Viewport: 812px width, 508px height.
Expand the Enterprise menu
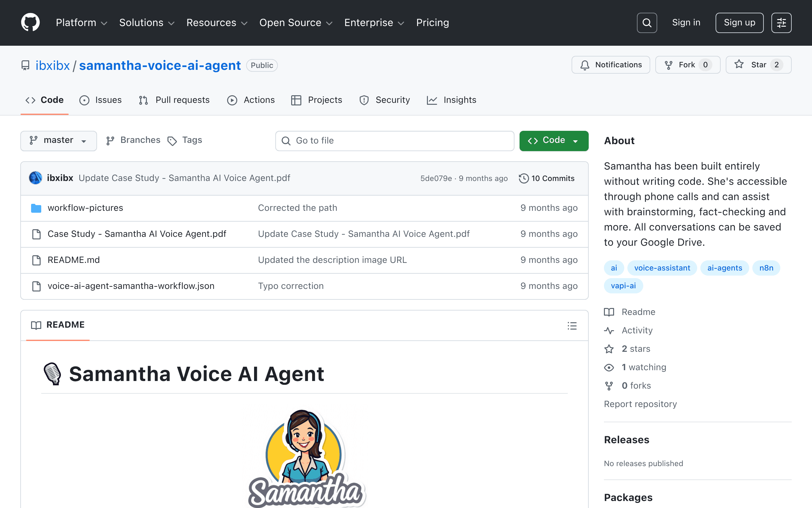(x=374, y=23)
